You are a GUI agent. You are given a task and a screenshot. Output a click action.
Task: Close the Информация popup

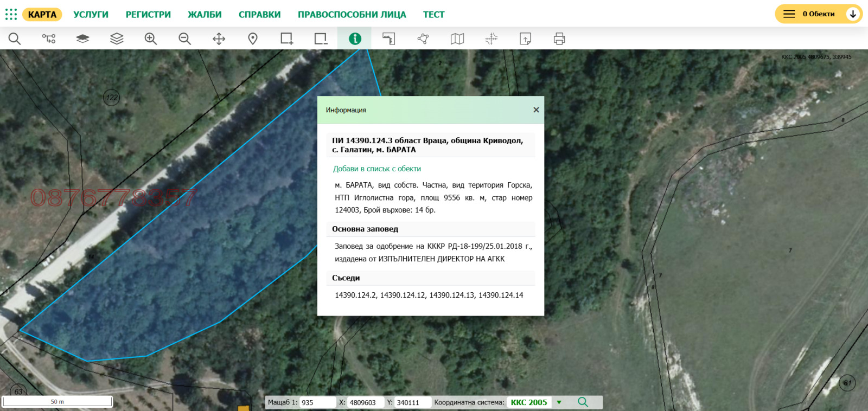coord(536,110)
